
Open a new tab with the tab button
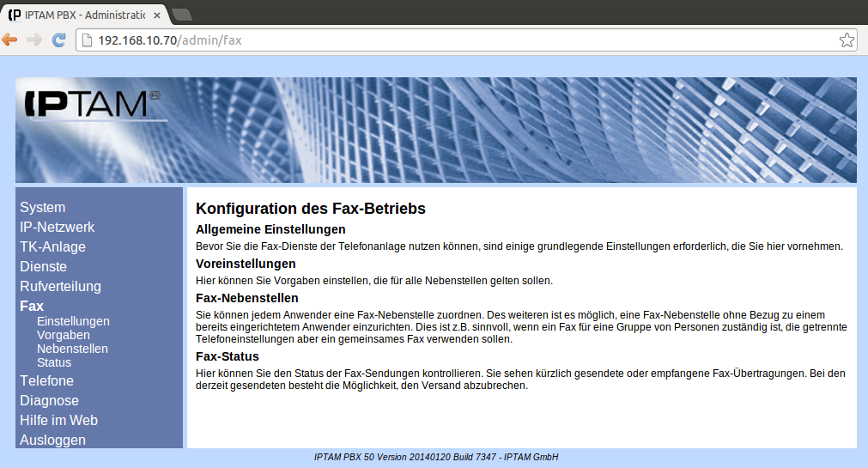click(181, 14)
